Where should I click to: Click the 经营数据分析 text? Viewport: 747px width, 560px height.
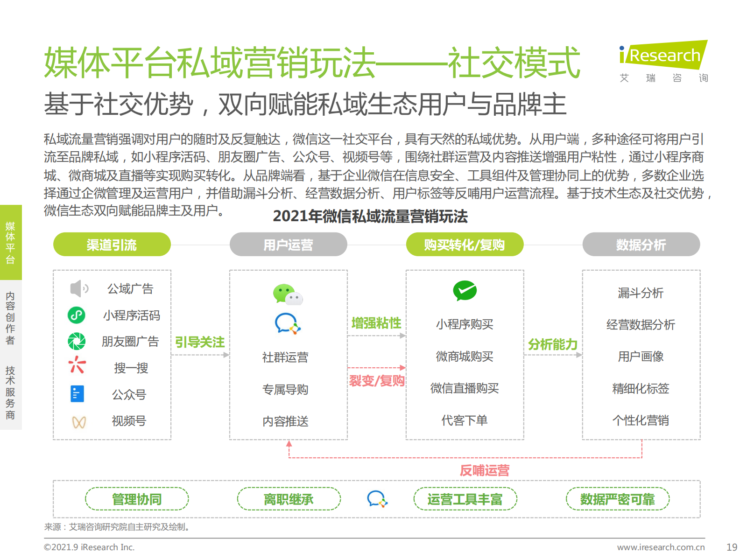pyautogui.click(x=641, y=325)
